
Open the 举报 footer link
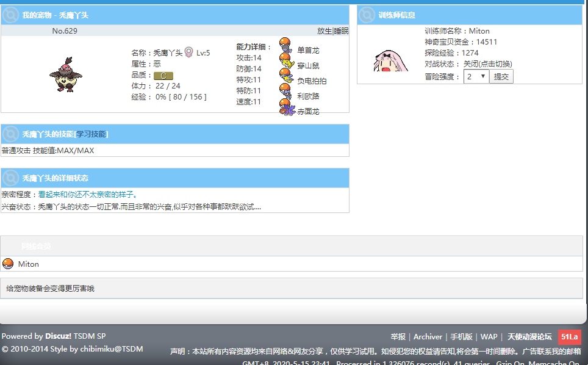(398, 336)
